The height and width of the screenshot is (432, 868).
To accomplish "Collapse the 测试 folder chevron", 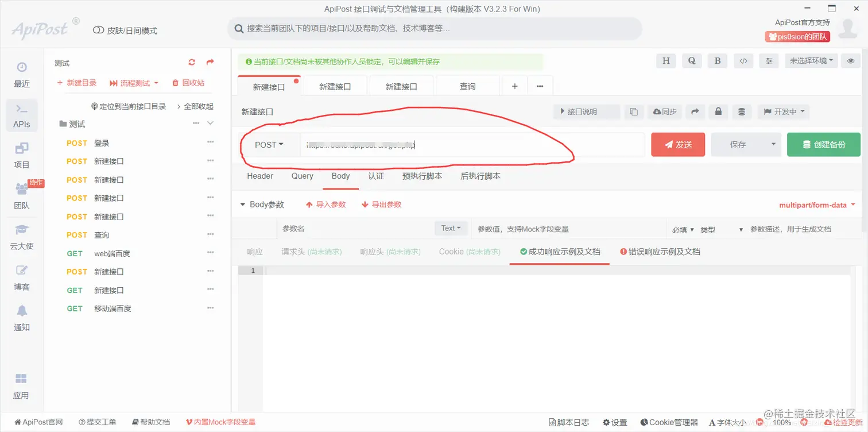I will click(210, 124).
